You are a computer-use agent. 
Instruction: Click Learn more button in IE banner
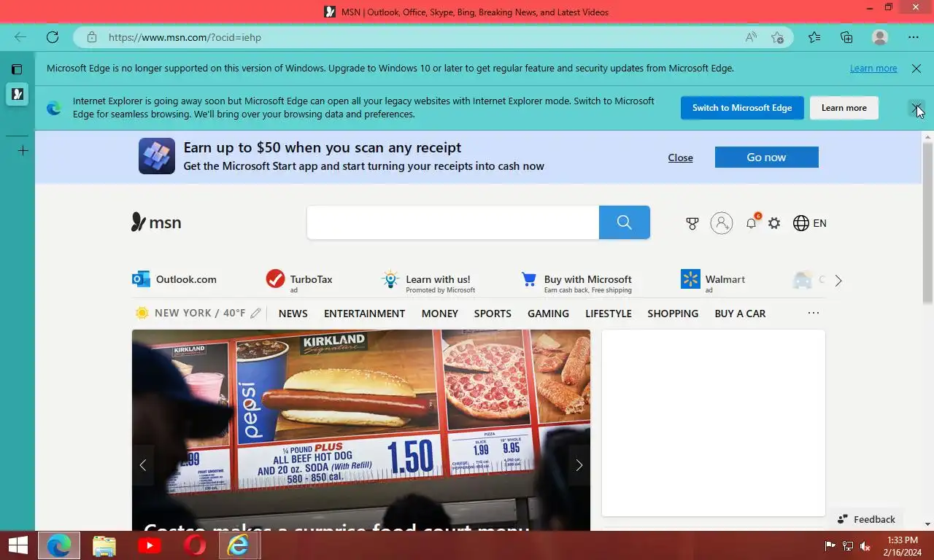[x=844, y=108]
